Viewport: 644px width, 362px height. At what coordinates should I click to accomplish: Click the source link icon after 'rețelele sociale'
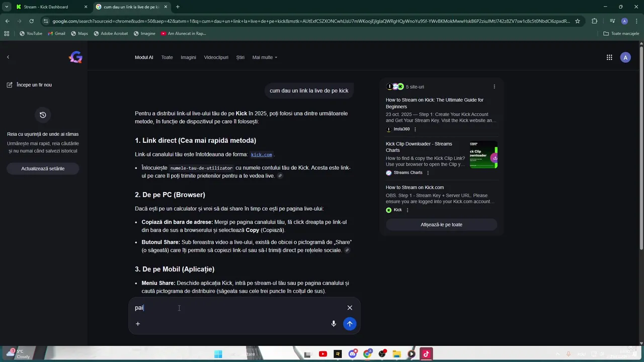[347, 250]
